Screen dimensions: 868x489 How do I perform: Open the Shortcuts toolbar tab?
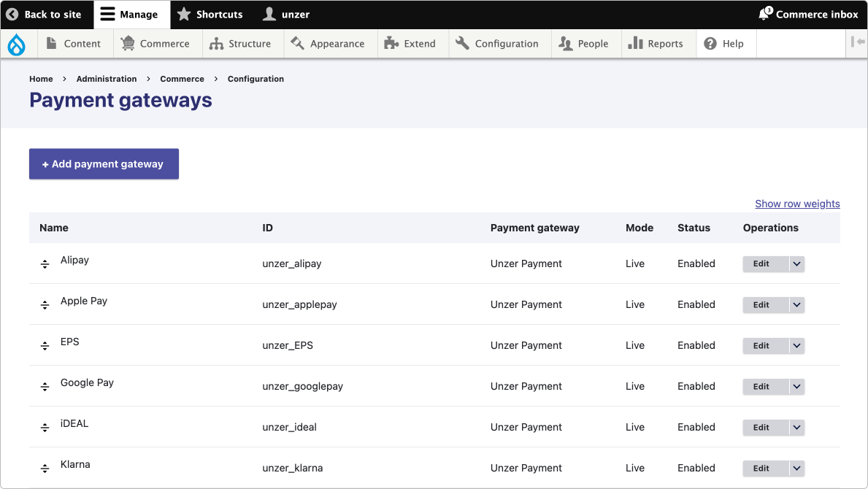(210, 15)
